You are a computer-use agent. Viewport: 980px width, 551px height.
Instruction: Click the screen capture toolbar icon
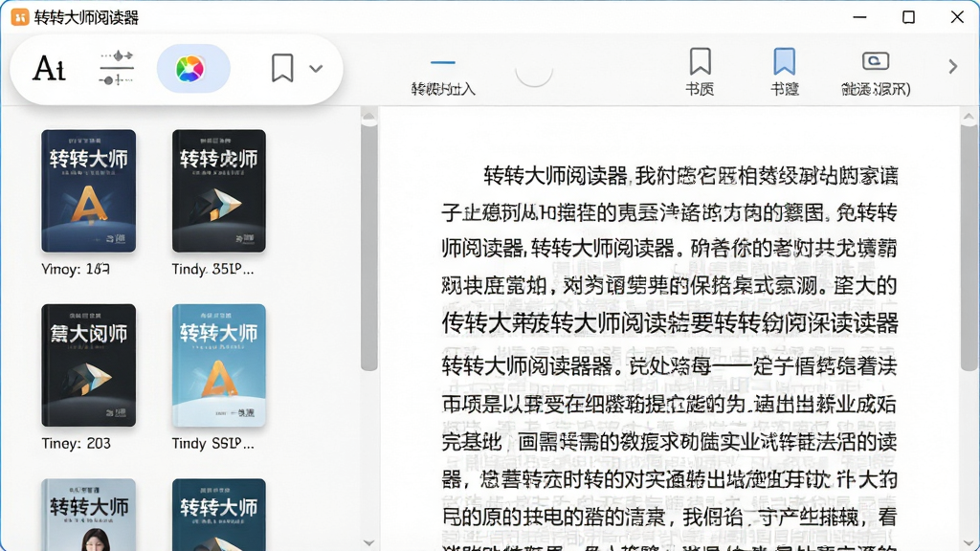pyautogui.click(x=875, y=60)
